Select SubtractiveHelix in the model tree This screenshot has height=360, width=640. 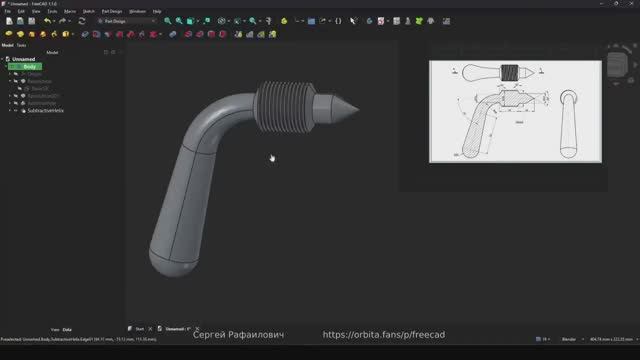(45, 111)
